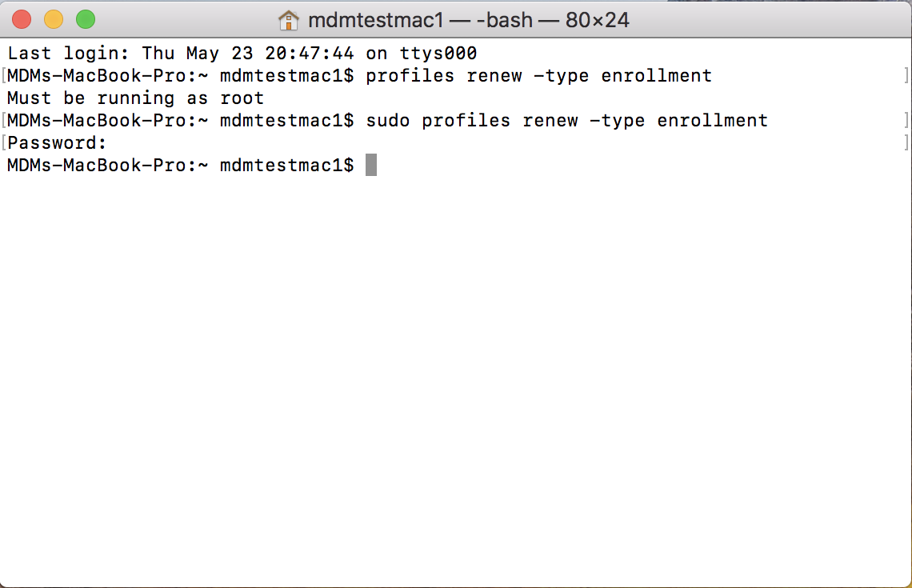Click the 'sudo profiles renew' command line

[x=567, y=121]
